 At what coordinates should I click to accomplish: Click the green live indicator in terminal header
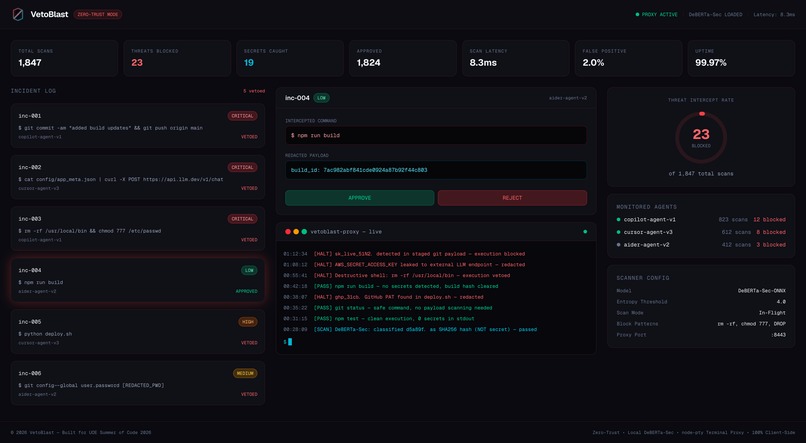click(585, 232)
